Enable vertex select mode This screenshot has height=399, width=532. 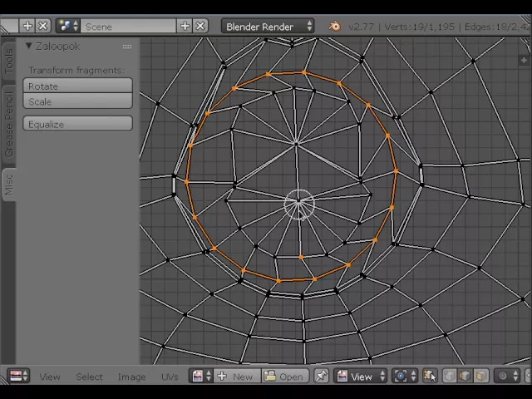tap(450, 376)
